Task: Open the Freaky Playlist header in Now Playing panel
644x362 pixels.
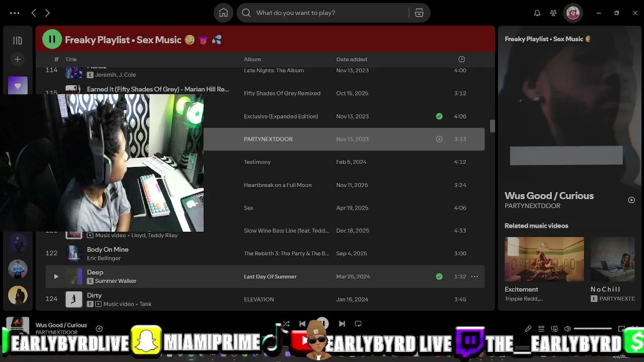Action: click(x=547, y=39)
